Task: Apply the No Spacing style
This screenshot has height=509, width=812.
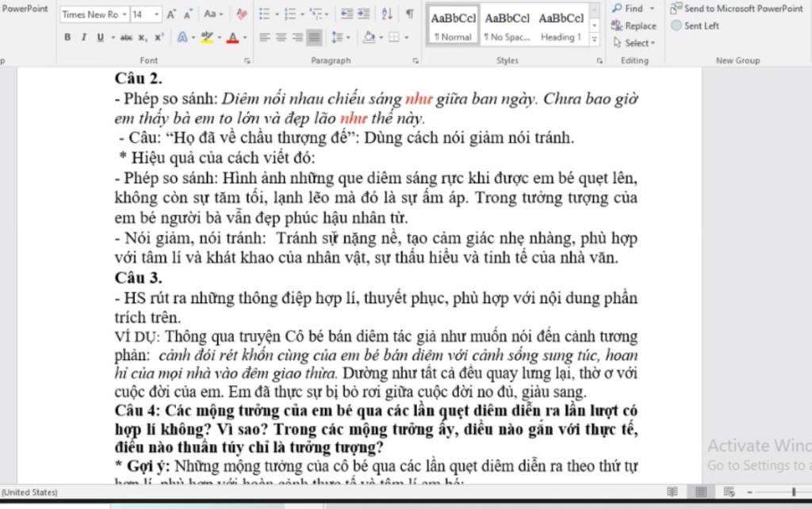Action: 507,25
